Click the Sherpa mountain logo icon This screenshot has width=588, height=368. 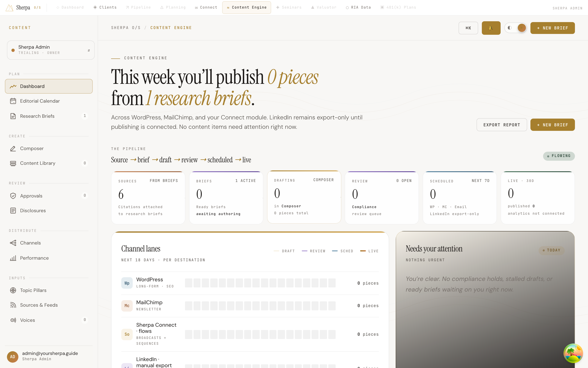pyautogui.click(x=9, y=8)
